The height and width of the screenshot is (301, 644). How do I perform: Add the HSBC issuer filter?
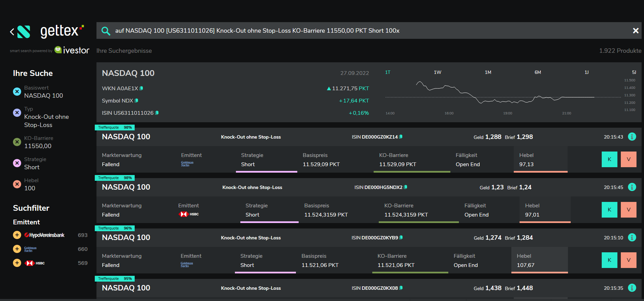coord(17,263)
